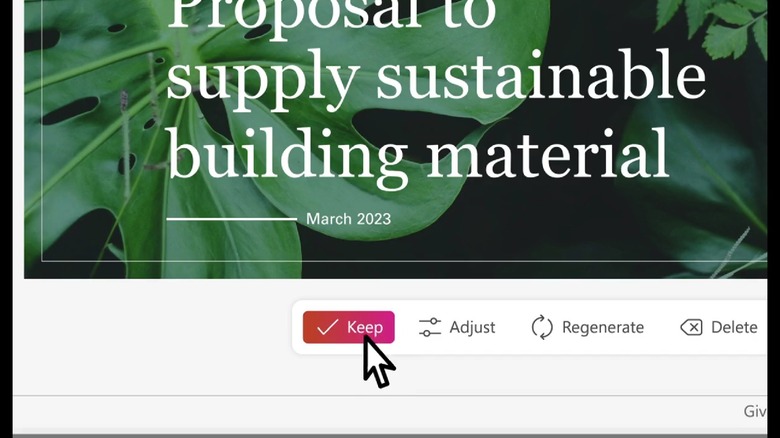Image resolution: width=780 pixels, height=438 pixels.
Task: Click the Delete backspace-style icon
Action: pos(691,327)
